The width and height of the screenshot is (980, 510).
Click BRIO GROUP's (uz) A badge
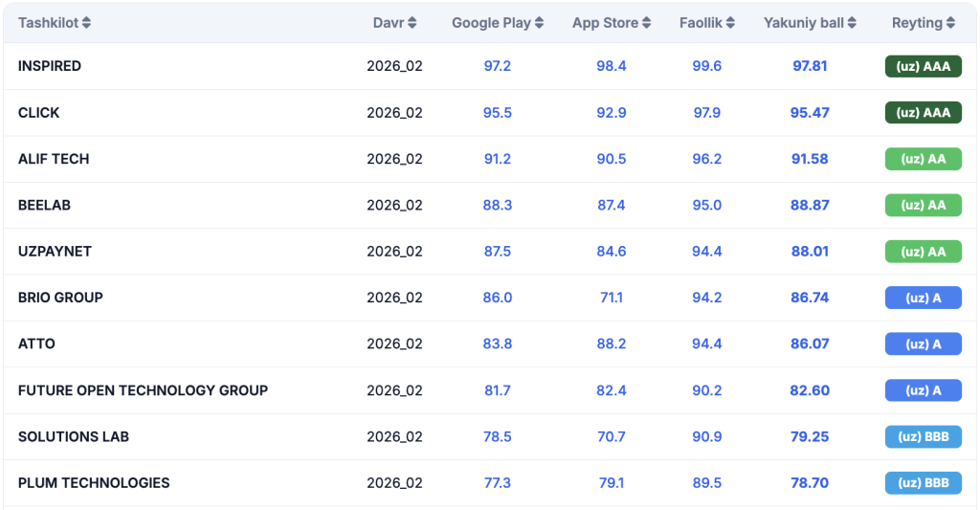[x=923, y=298]
